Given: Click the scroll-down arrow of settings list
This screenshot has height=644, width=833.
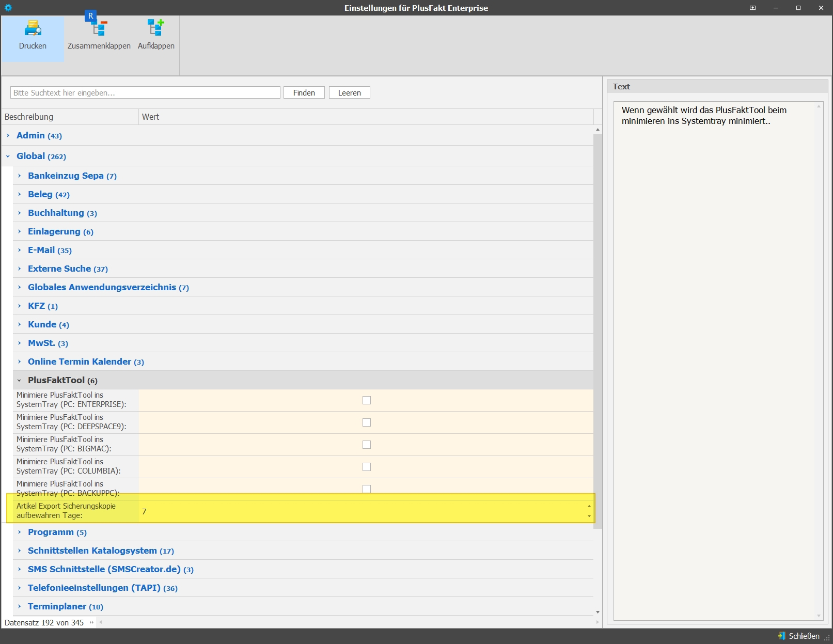Looking at the screenshot, I should pyautogui.click(x=598, y=612).
